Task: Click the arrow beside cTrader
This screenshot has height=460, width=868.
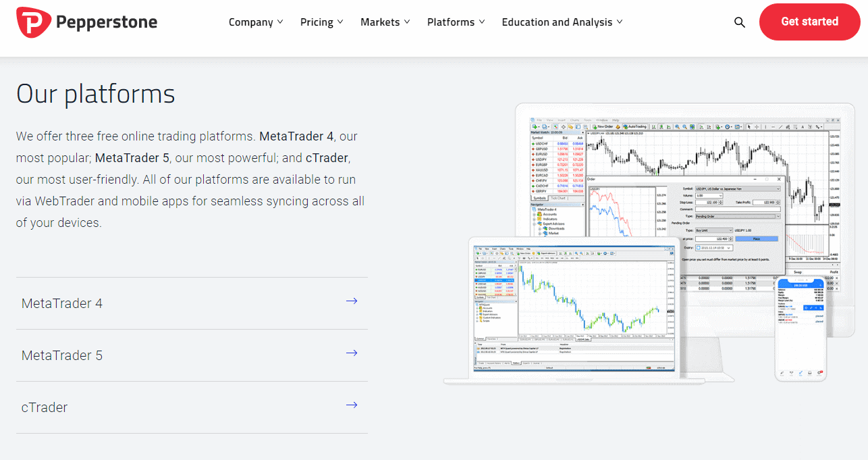Action: tap(352, 405)
